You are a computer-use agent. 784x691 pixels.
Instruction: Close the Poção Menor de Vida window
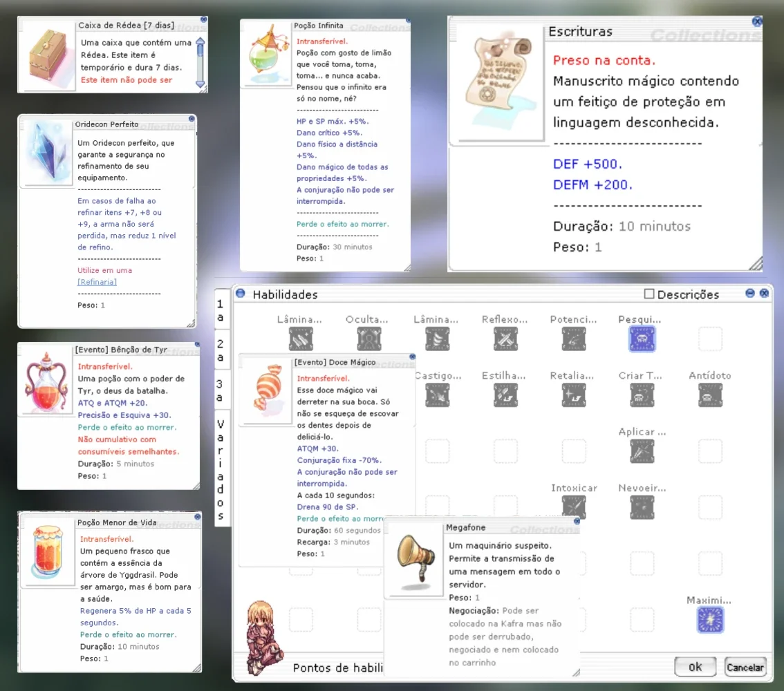[x=198, y=517]
